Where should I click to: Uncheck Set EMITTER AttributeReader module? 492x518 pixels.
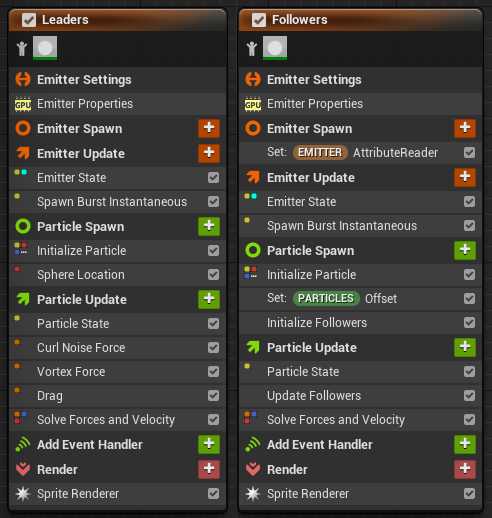coord(469,153)
